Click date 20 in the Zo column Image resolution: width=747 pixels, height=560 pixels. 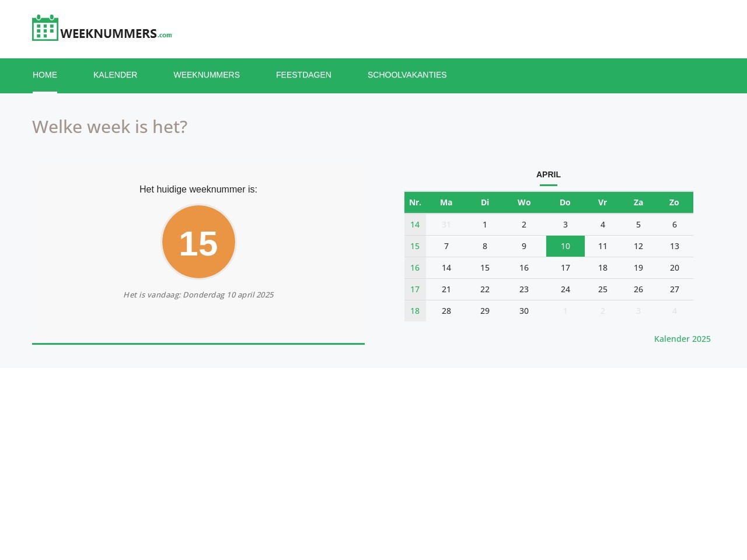pyautogui.click(x=675, y=268)
